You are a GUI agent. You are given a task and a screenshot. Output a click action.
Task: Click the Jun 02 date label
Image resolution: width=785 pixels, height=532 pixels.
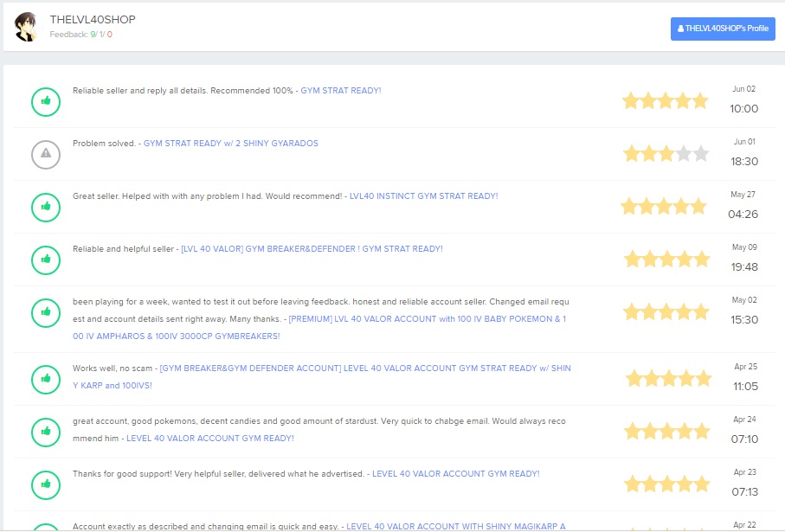(744, 89)
